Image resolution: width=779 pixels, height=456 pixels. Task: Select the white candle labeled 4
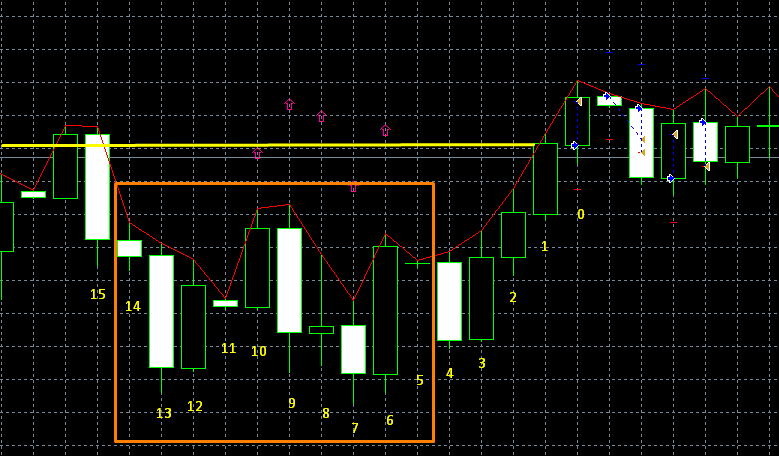tap(450, 302)
